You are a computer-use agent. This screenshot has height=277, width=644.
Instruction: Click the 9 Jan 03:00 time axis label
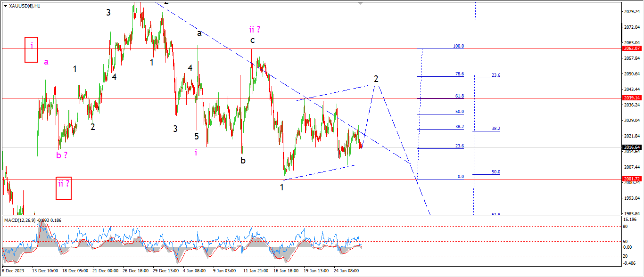(224, 271)
